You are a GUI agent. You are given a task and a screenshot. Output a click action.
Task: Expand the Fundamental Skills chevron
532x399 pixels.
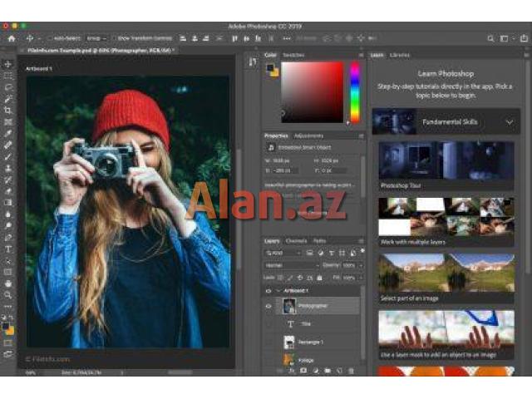[x=510, y=122]
